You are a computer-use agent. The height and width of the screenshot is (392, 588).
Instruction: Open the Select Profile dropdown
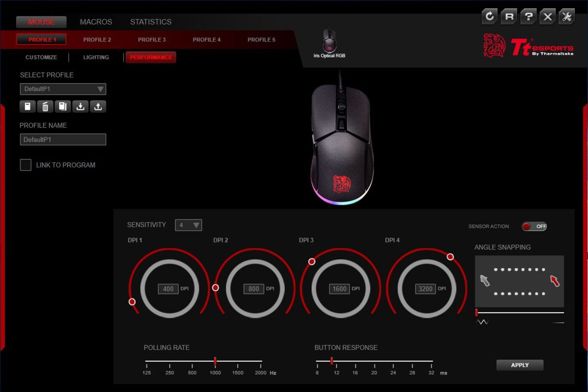click(x=63, y=89)
